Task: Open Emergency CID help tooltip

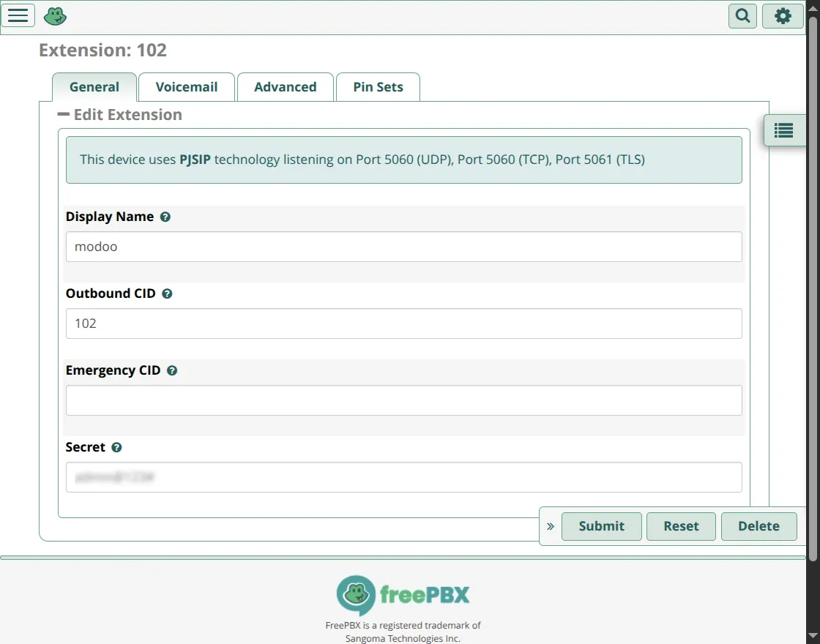Action: pos(171,370)
